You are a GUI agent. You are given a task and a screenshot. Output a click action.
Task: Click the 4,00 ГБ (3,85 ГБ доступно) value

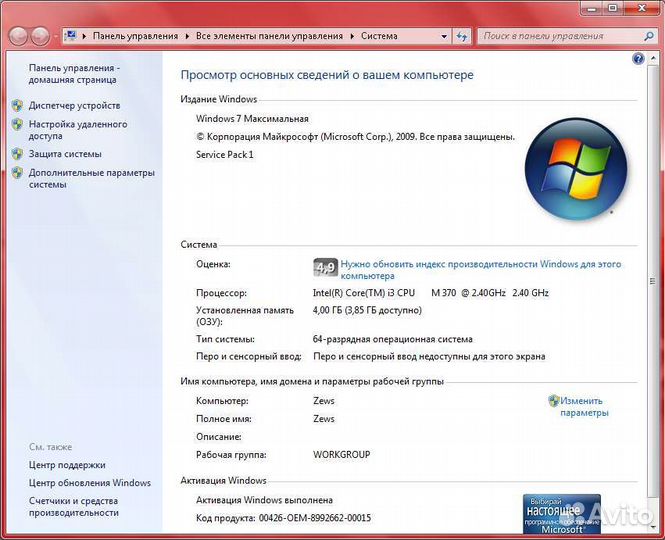(367, 311)
